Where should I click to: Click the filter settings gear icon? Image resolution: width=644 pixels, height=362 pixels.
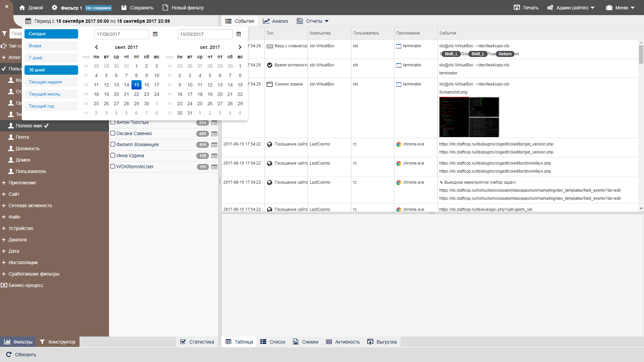click(54, 8)
